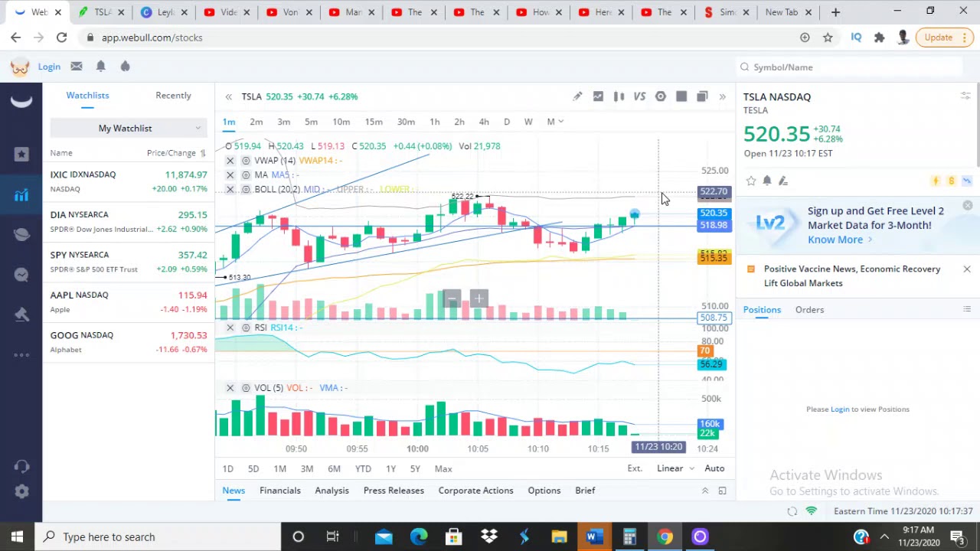Click the orange S badge icon
Image resolution: width=980 pixels, height=551 pixels.
(x=951, y=181)
